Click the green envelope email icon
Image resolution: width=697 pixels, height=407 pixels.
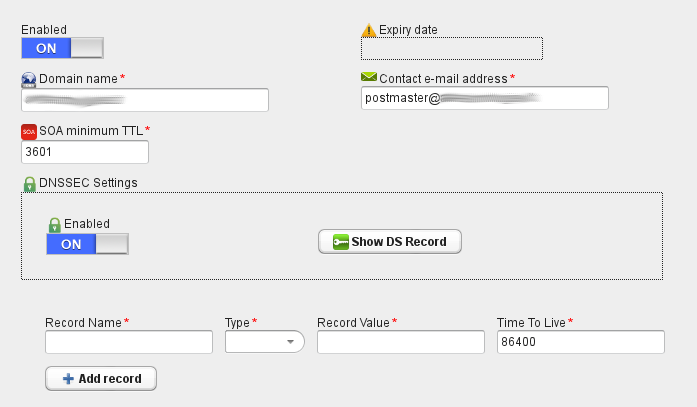[x=369, y=77]
